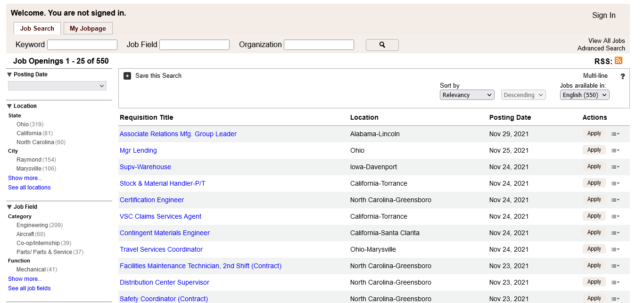Filter by Ohio state location
This screenshot has width=644, height=303.
click(23, 124)
